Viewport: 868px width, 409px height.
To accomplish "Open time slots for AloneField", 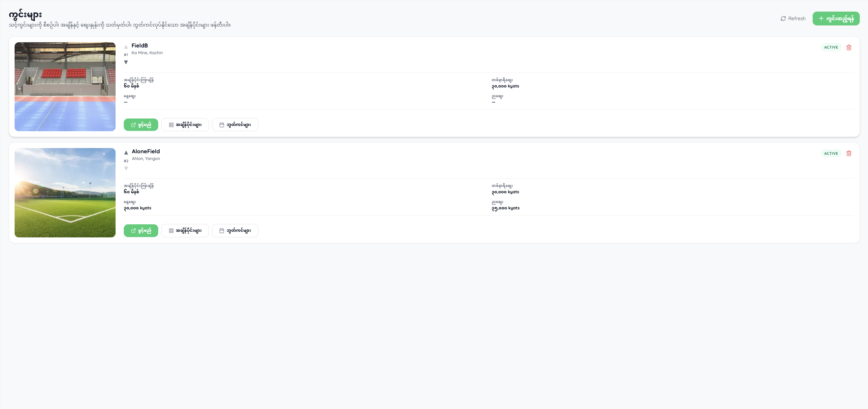I will click(x=185, y=231).
